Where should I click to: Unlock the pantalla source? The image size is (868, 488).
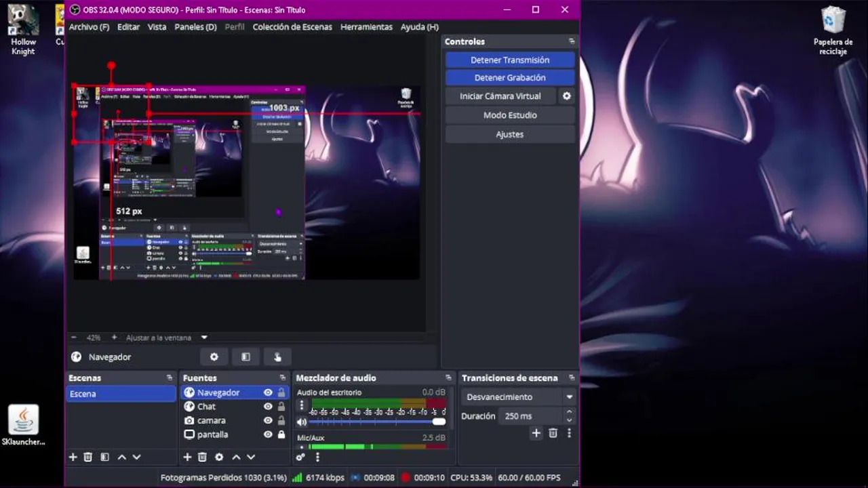coord(281,434)
